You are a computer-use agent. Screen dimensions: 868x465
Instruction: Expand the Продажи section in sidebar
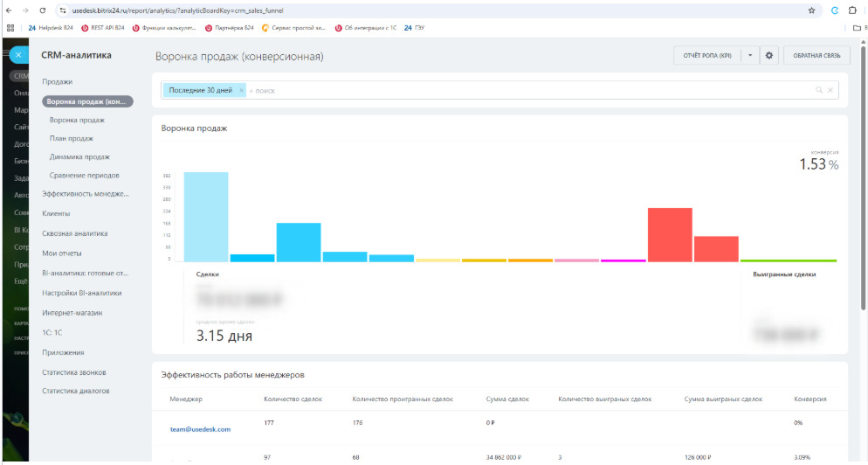click(58, 81)
